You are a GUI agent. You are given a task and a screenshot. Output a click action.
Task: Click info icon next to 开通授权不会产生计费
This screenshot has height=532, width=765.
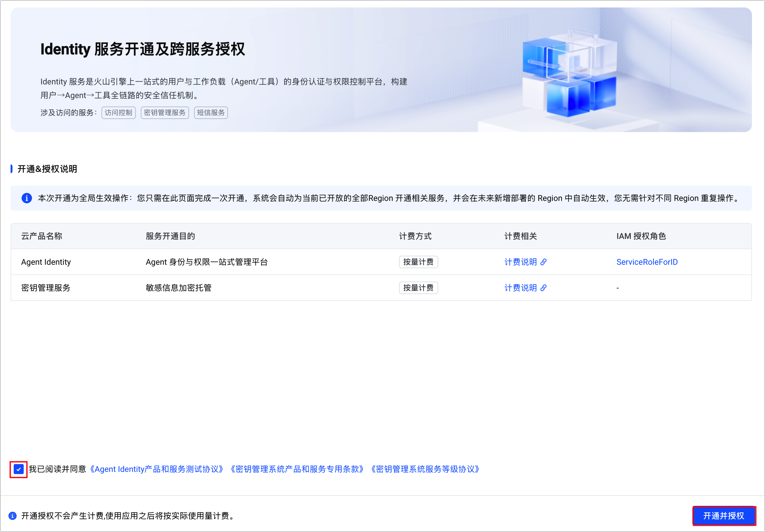point(12,516)
